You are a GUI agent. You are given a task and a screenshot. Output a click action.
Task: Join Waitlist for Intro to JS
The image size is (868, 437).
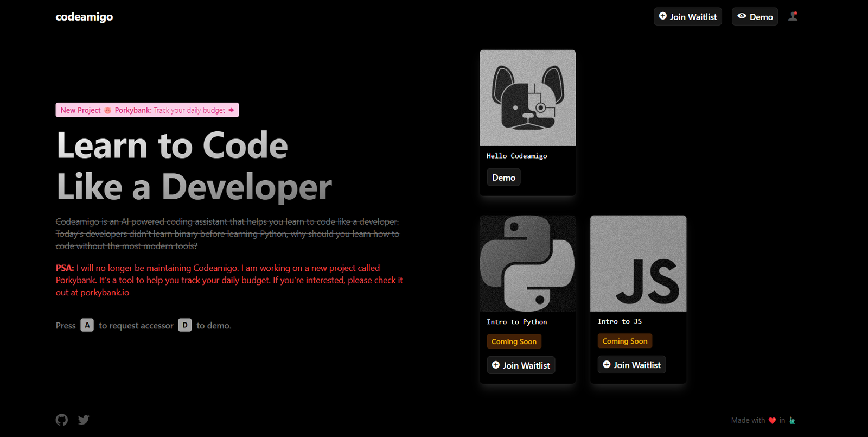[631, 365]
